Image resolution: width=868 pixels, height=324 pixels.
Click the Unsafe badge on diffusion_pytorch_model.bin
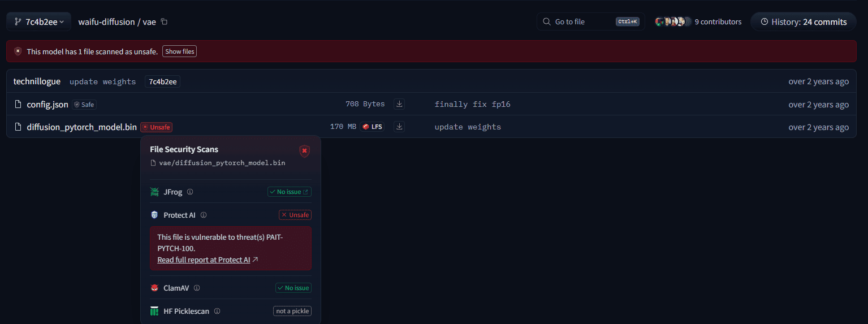pyautogui.click(x=156, y=127)
